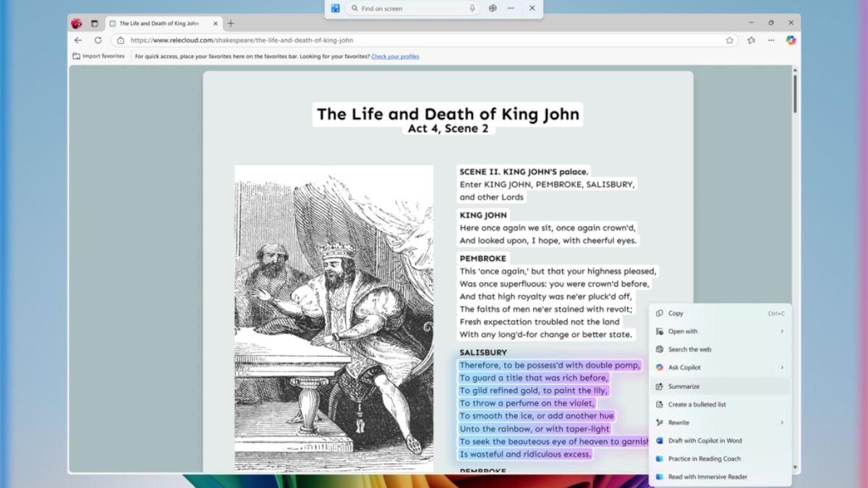The width and height of the screenshot is (868, 488).
Task: Open new tab with plus button
Action: 231,23
